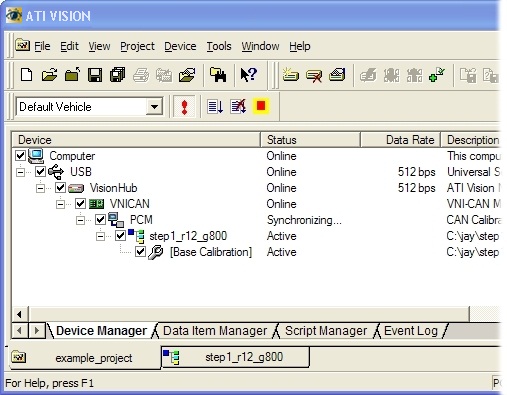
Task: Select the [Base Calibration] tree row
Action: [x=211, y=252]
